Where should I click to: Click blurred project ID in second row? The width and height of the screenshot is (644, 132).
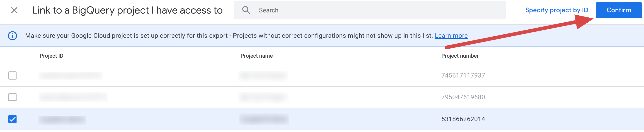coord(73,97)
